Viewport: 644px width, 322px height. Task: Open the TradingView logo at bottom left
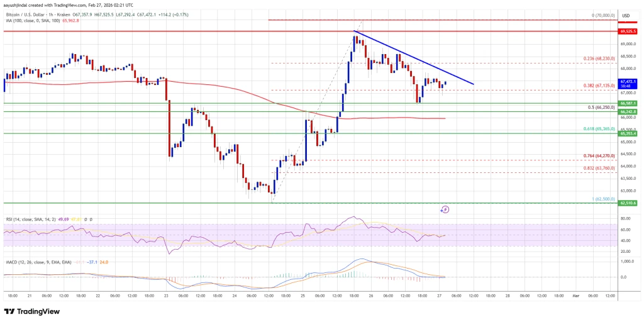(x=32, y=312)
